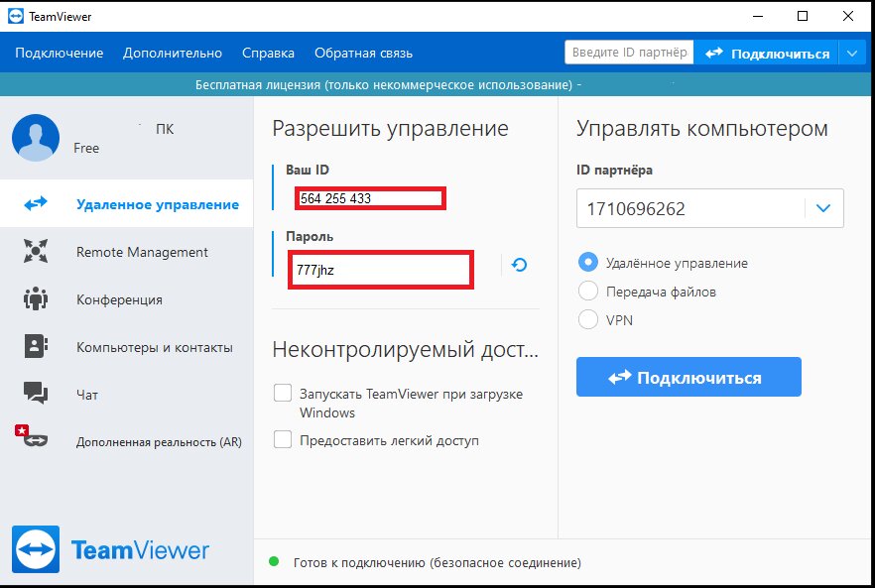Expand the ID партнёра history dropdown
The image size is (875, 588).
tap(823, 208)
